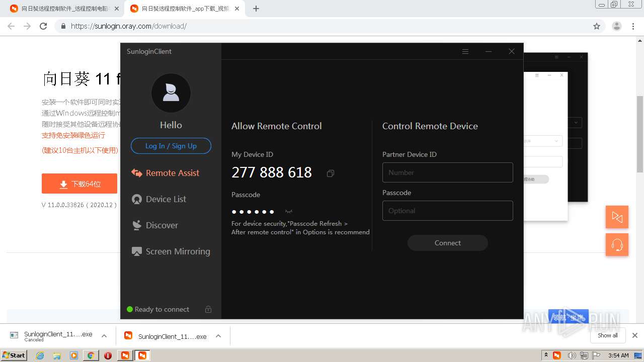Open Windows Start menu
Screen dimensions: 644x362
[14, 355]
